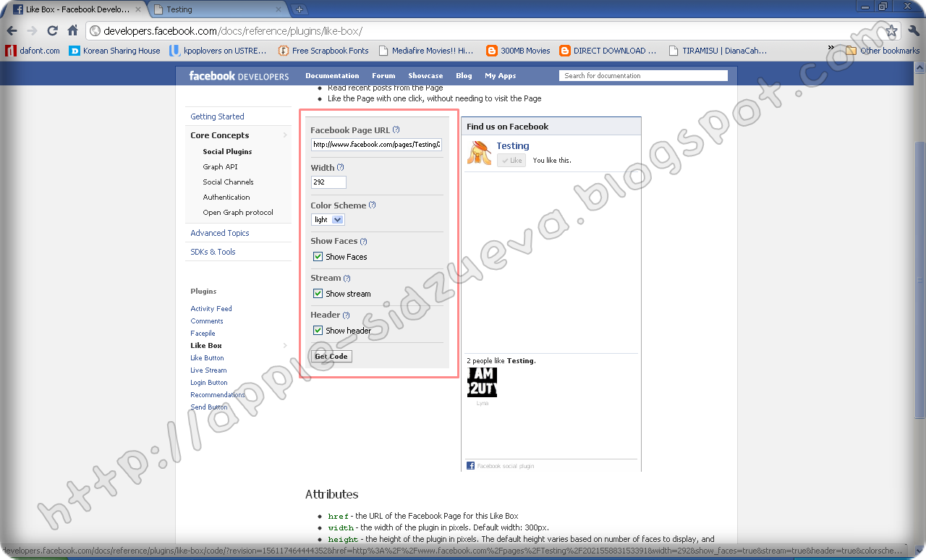Open dafont.com bookmark
The image size is (926, 560).
(33, 51)
